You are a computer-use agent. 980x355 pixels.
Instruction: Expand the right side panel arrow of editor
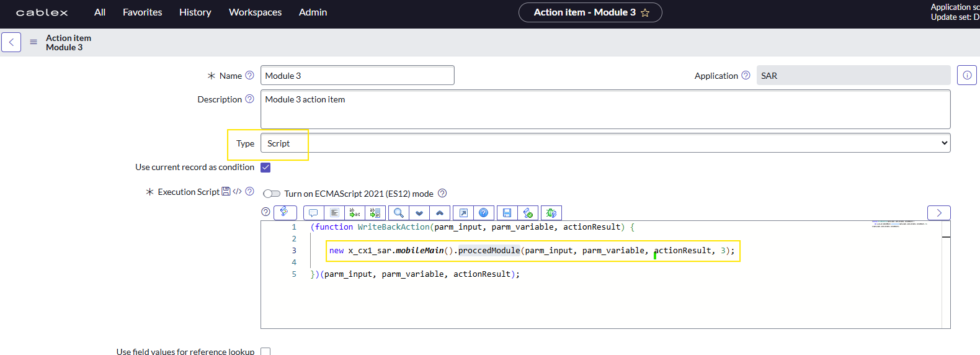point(938,213)
